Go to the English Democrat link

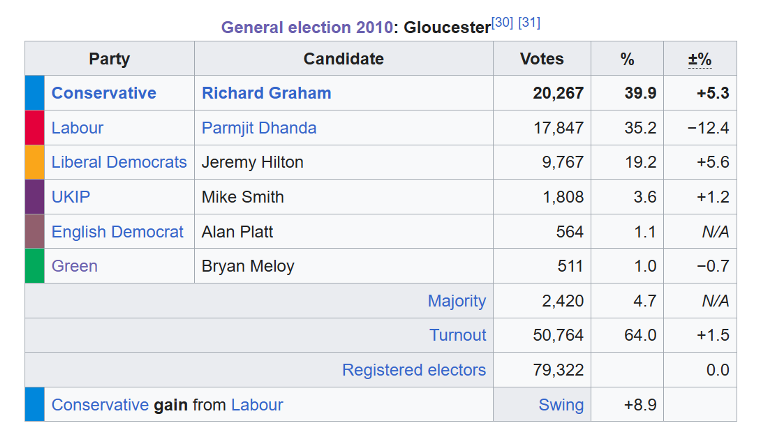[x=117, y=232]
